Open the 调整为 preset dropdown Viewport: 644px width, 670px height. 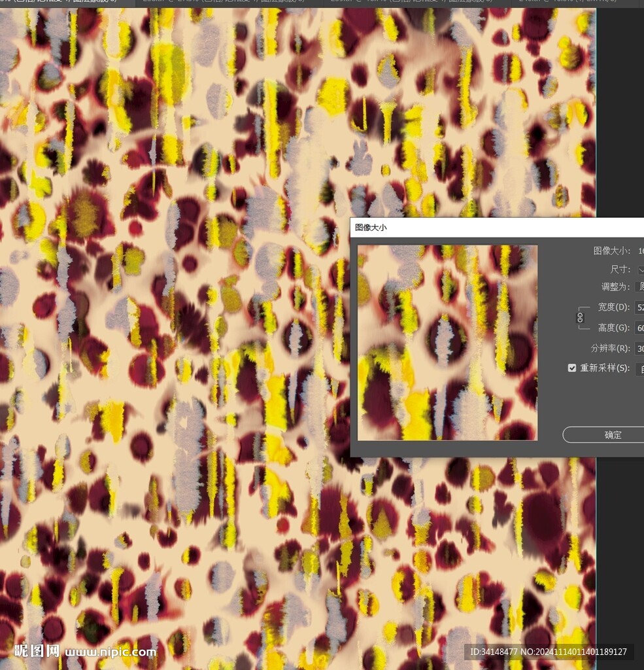point(639,287)
